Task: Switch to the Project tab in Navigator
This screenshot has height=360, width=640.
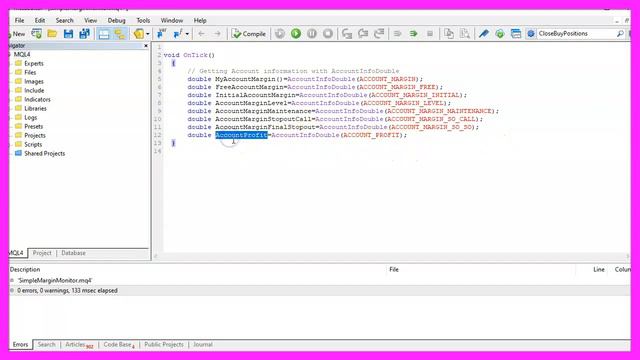Action: coord(42,253)
